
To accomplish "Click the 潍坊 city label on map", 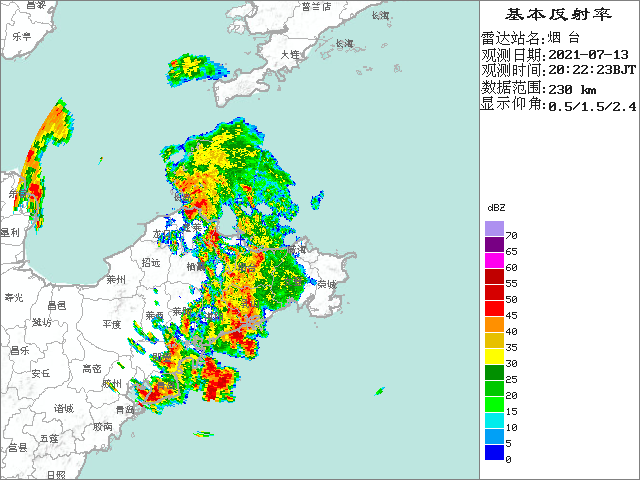I will [x=41, y=323].
